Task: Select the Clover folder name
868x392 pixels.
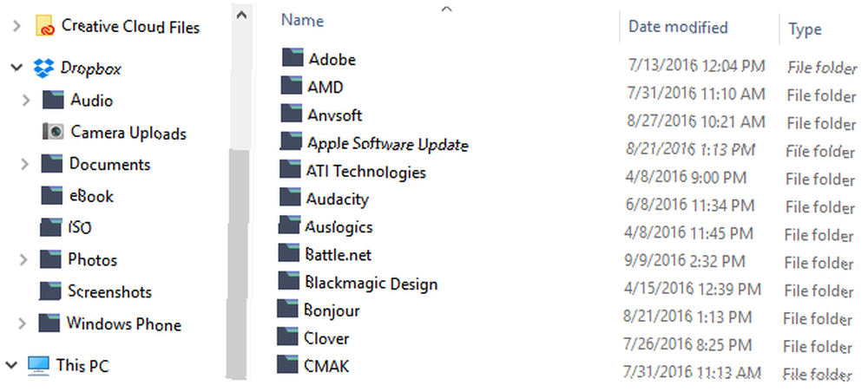Action: [x=326, y=338]
